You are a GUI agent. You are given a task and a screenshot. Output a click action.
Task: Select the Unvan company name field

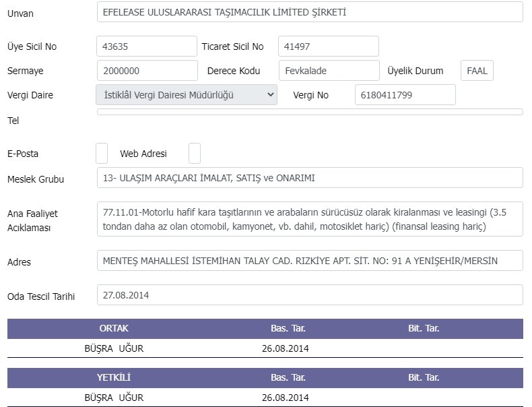click(x=310, y=12)
